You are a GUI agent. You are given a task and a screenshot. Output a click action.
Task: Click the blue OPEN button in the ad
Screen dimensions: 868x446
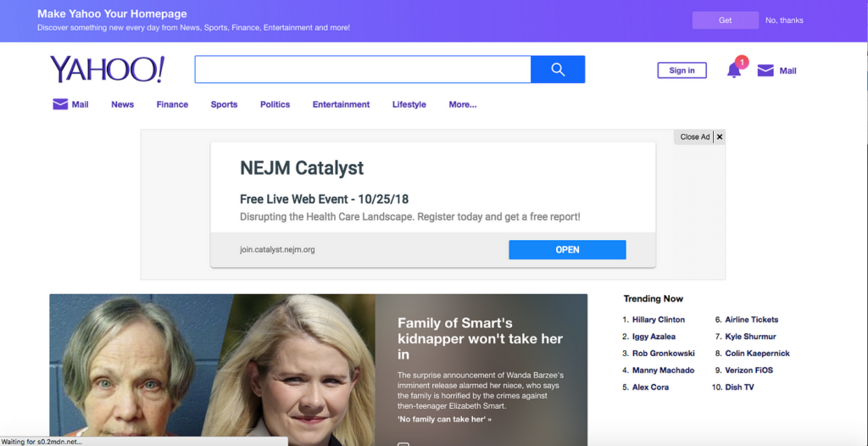pyautogui.click(x=567, y=249)
